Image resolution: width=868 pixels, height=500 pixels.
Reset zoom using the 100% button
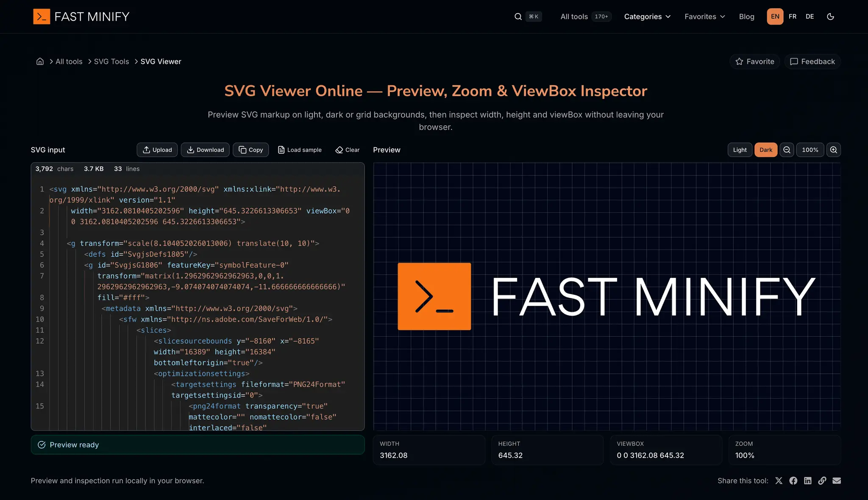coord(810,150)
